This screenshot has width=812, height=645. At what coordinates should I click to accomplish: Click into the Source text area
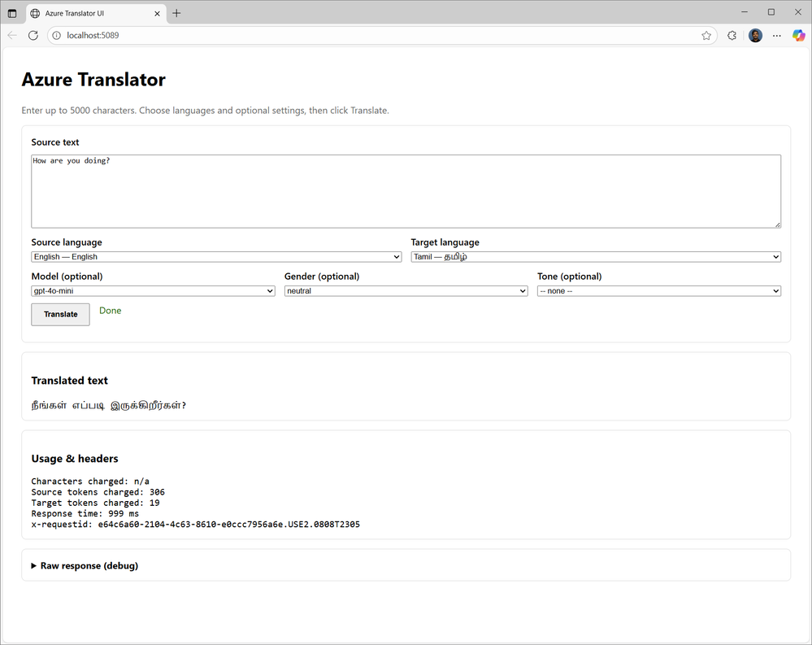point(406,191)
